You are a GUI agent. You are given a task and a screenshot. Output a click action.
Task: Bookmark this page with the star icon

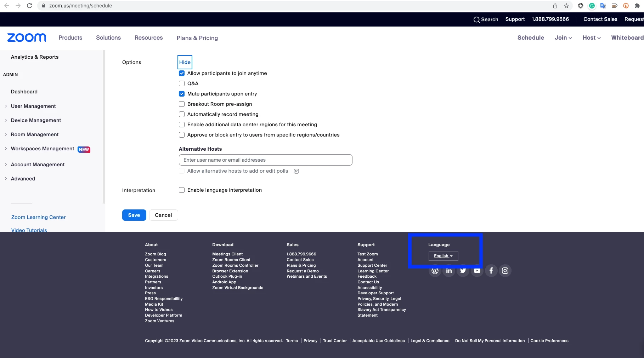pyautogui.click(x=566, y=6)
